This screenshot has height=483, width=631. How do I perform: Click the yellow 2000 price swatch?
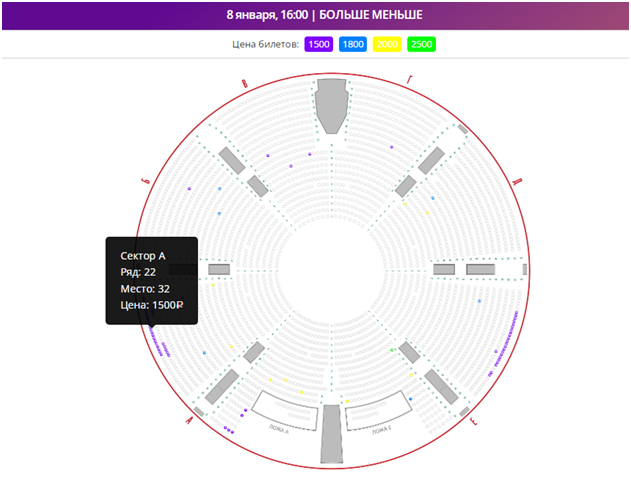coord(386,44)
